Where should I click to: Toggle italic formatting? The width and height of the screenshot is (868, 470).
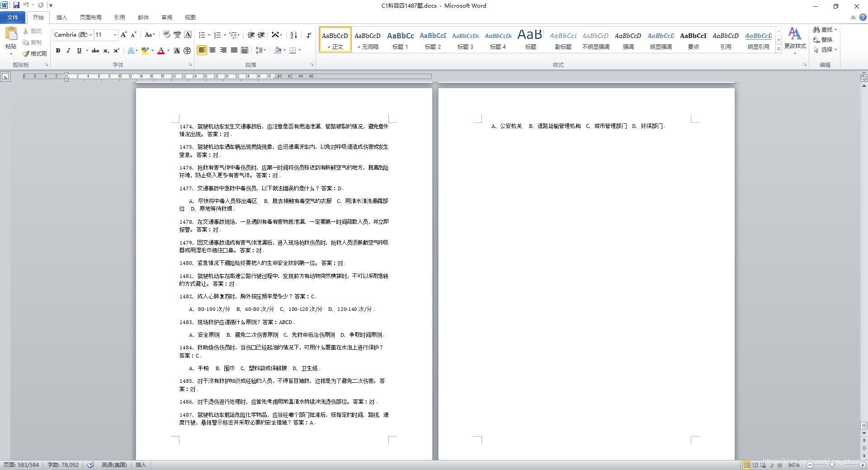[68, 51]
